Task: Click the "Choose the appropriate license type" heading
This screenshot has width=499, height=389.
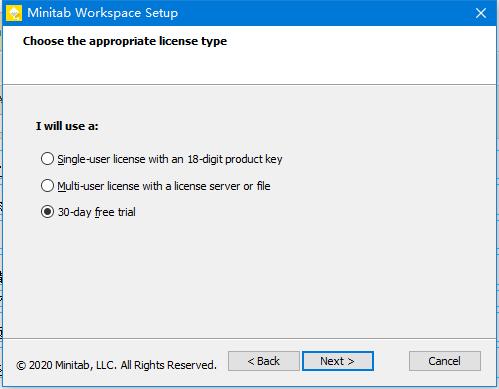Action: tap(125, 41)
